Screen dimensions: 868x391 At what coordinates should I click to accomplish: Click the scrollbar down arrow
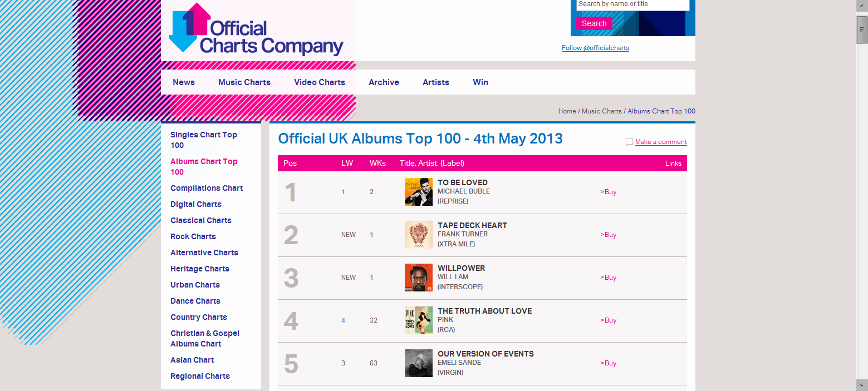click(x=862, y=385)
